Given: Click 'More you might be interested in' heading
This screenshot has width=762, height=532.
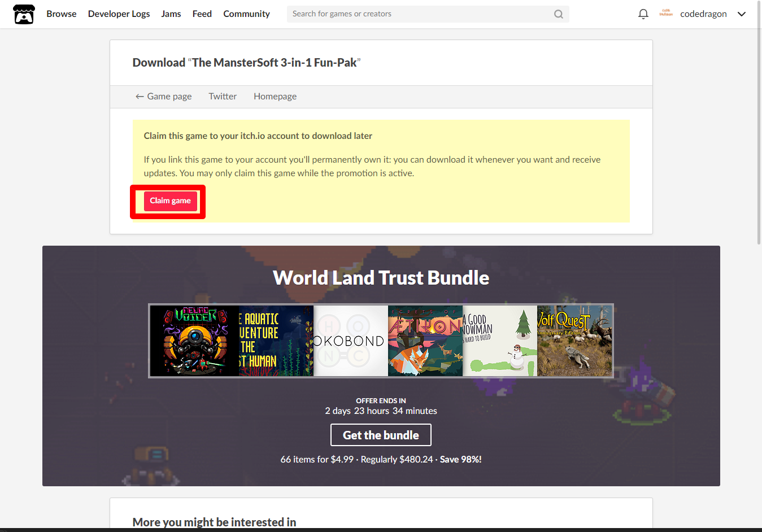Looking at the screenshot, I should pos(215,522).
